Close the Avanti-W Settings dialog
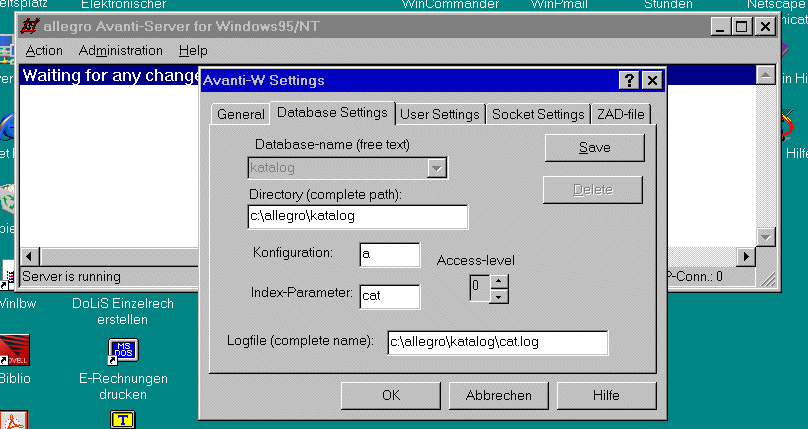 click(652, 81)
